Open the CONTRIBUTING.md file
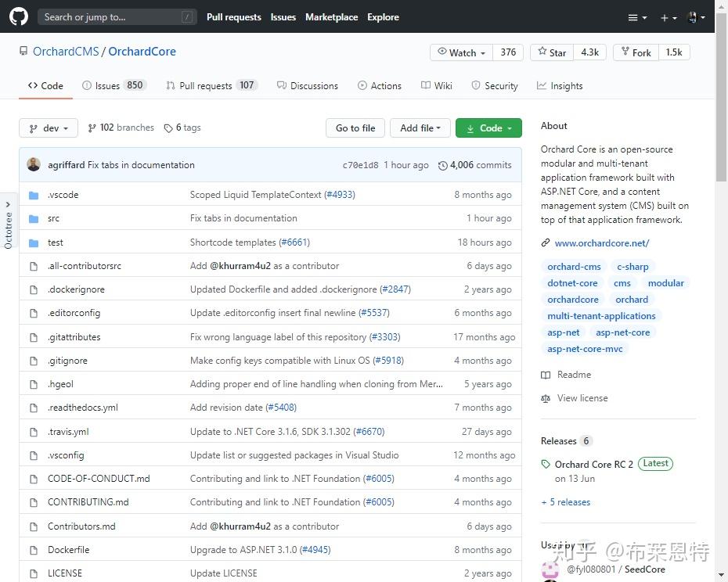This screenshot has width=728, height=582. 88,501
